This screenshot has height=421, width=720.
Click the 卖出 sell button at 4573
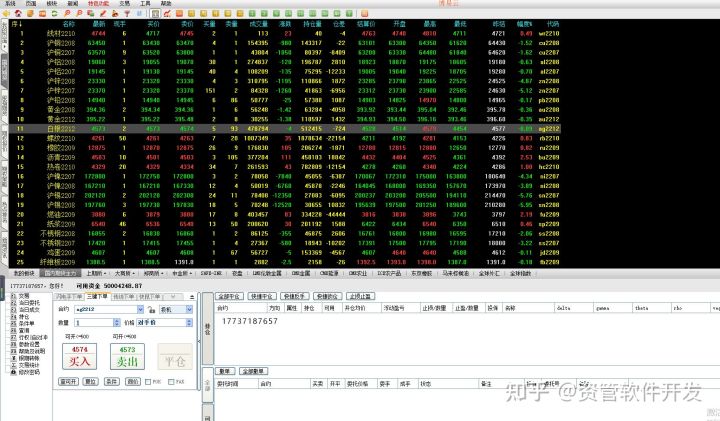click(x=127, y=356)
